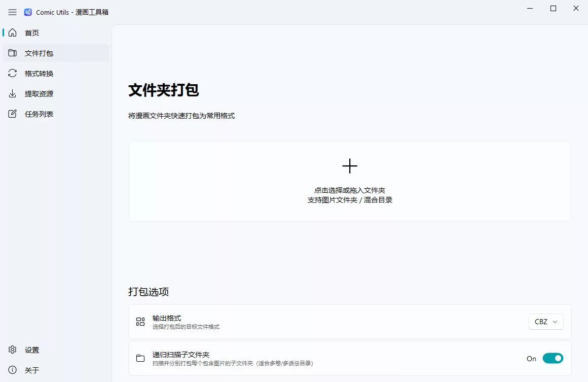Click the grid icon next to 输出格式
Viewport: 588px width, 382px height.
[140, 322]
